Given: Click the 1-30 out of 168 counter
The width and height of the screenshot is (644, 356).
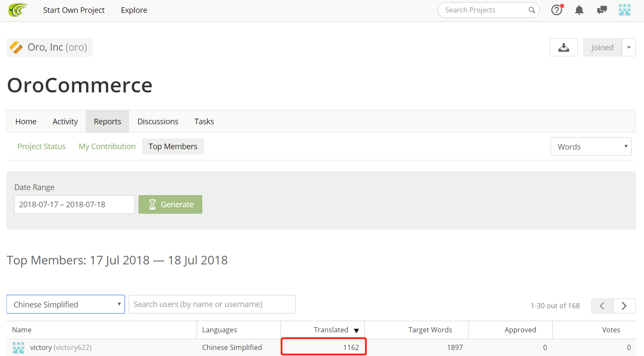Looking at the screenshot, I should 555,306.
